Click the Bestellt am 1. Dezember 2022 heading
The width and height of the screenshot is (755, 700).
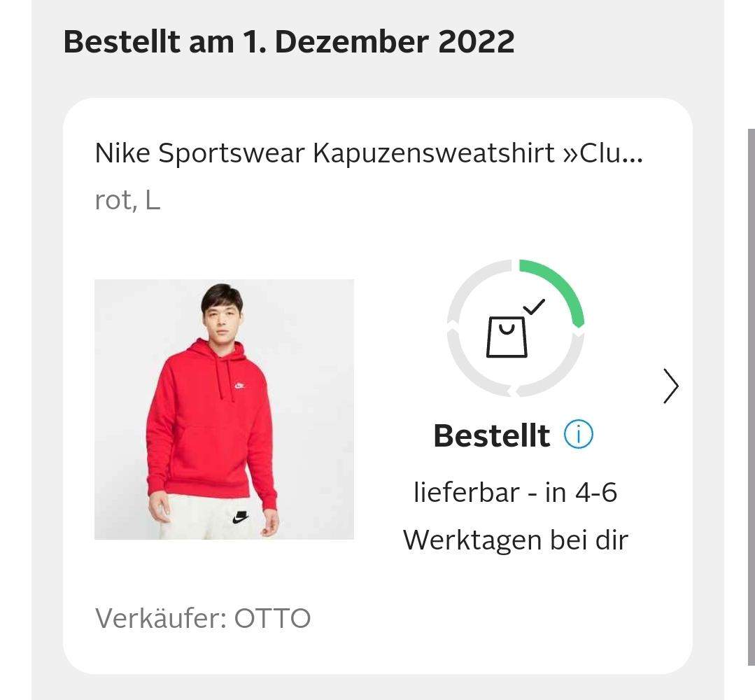pyautogui.click(x=288, y=42)
